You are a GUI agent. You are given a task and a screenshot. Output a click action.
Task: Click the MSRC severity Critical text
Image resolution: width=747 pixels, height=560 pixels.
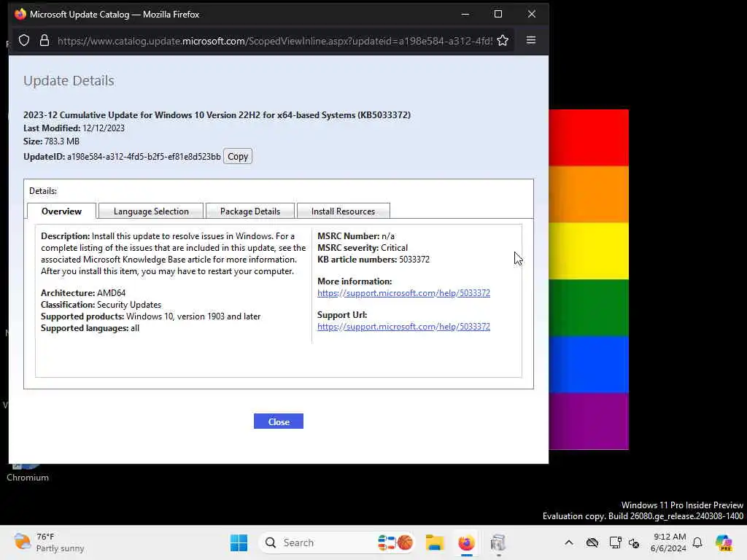(x=363, y=248)
